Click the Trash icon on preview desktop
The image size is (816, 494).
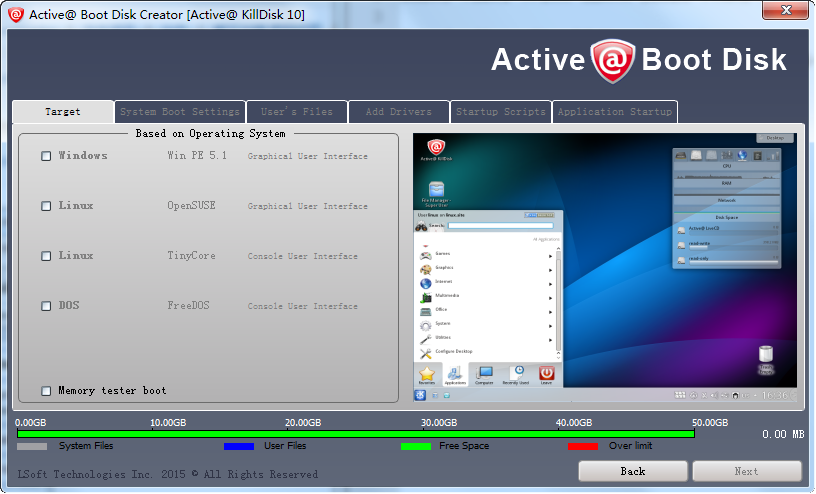tap(766, 356)
